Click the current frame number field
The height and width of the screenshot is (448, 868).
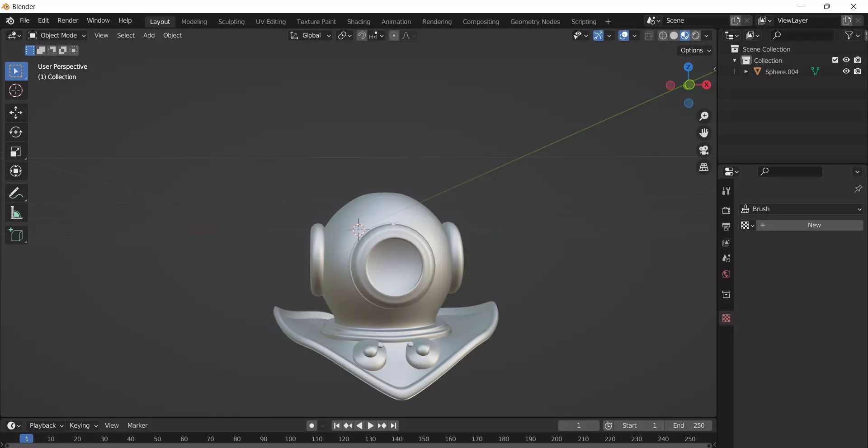point(579,425)
